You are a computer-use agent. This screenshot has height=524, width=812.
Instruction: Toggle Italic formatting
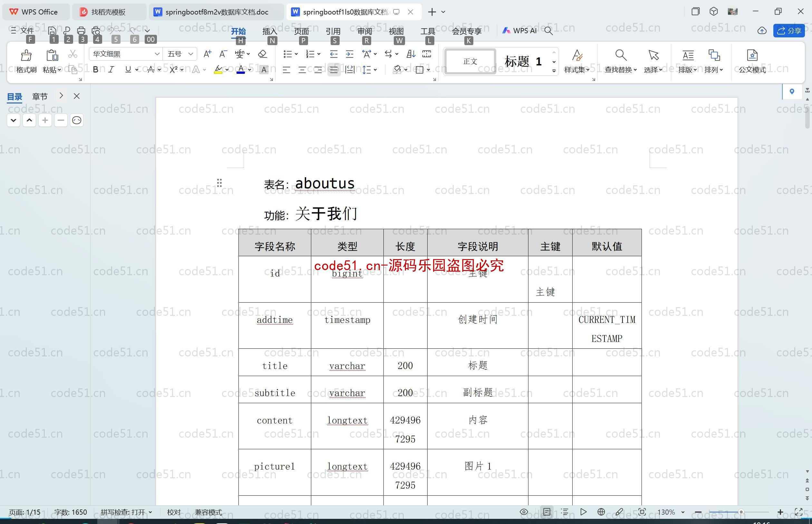[x=111, y=69]
